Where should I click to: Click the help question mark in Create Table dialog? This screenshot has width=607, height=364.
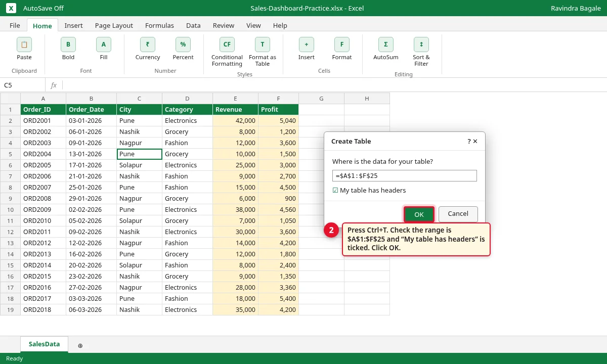pyautogui.click(x=469, y=142)
